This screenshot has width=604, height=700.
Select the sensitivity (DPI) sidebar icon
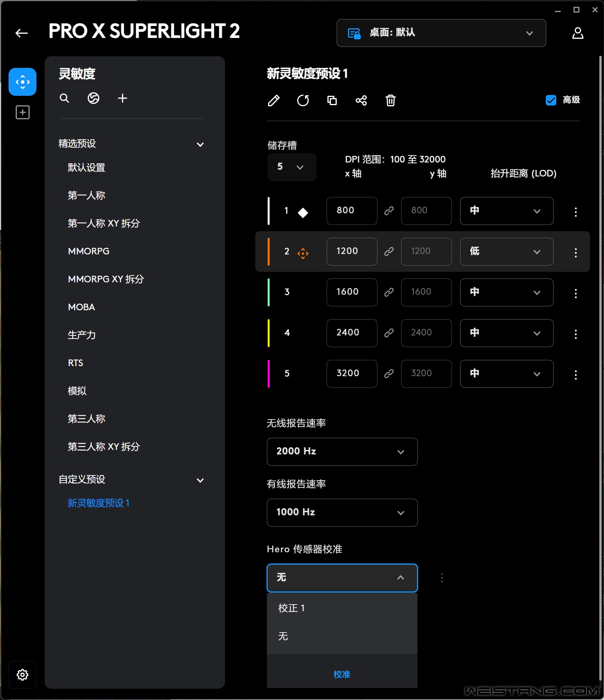point(22,82)
